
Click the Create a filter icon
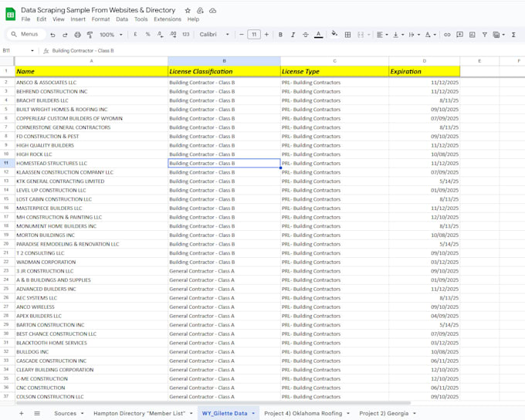(x=485, y=35)
